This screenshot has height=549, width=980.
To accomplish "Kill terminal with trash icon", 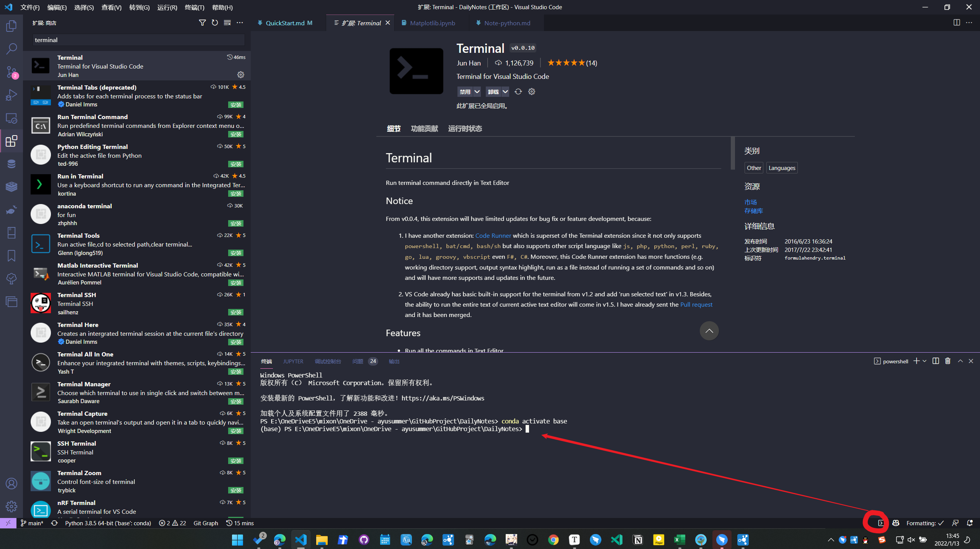I will pos(948,361).
